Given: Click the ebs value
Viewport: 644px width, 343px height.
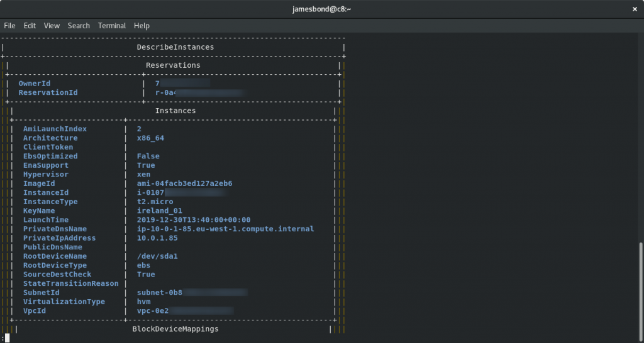Looking at the screenshot, I should tap(144, 266).
